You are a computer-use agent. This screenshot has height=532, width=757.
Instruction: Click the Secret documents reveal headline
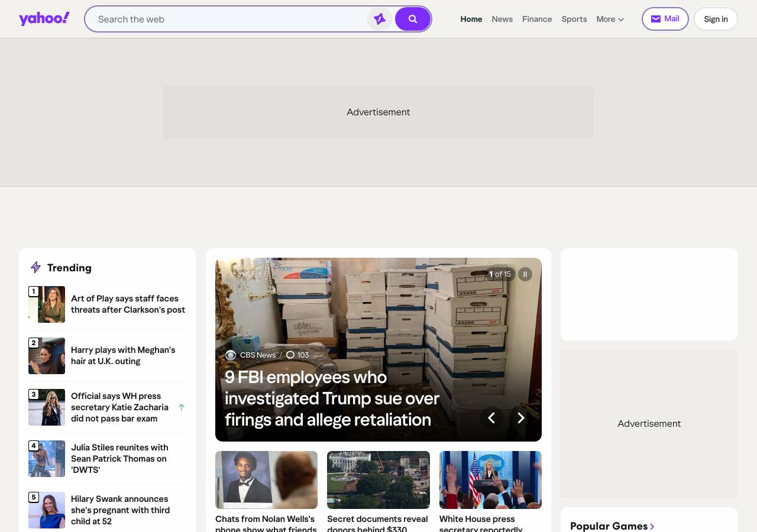377,524
